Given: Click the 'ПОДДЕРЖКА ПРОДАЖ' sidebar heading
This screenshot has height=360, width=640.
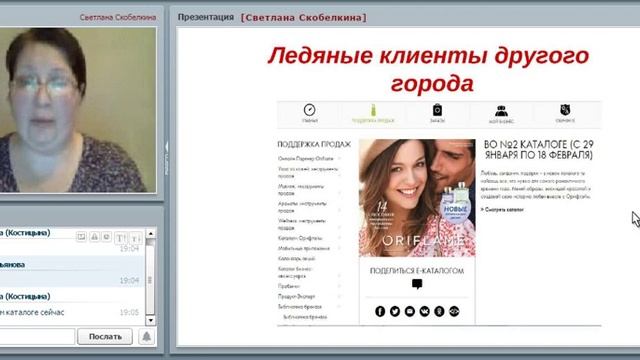Looking at the screenshot, I should coord(314,144).
